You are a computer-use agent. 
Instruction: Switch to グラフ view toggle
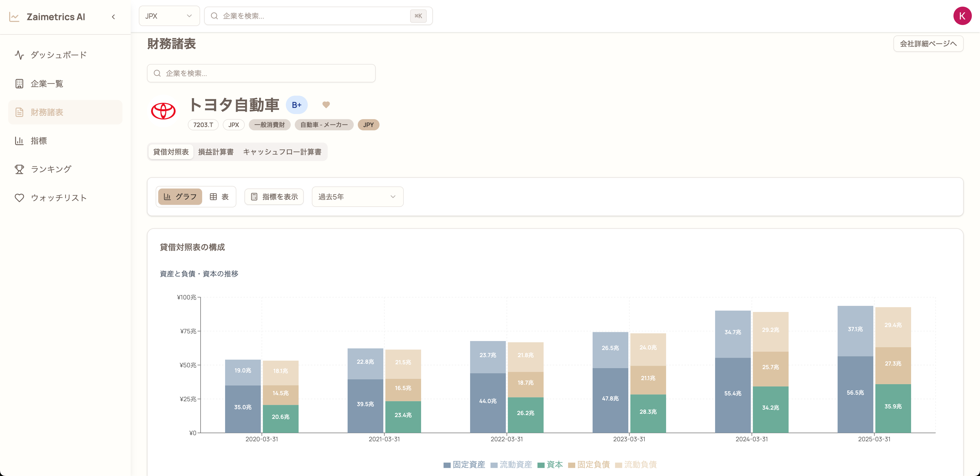tap(180, 197)
